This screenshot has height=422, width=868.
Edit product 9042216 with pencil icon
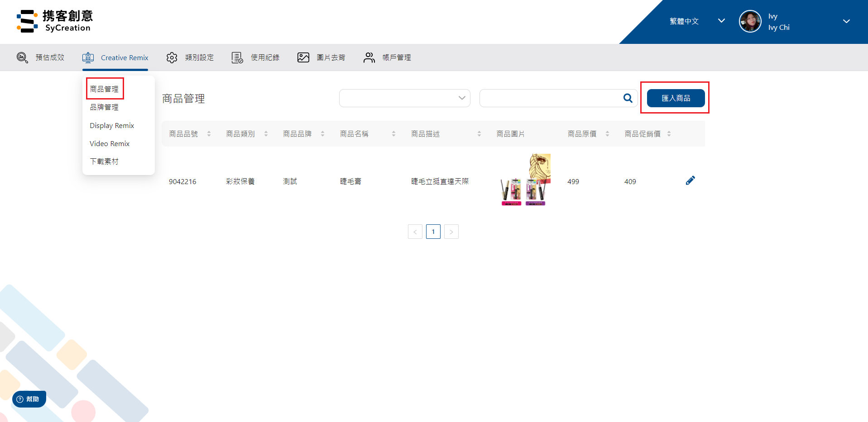[690, 180]
